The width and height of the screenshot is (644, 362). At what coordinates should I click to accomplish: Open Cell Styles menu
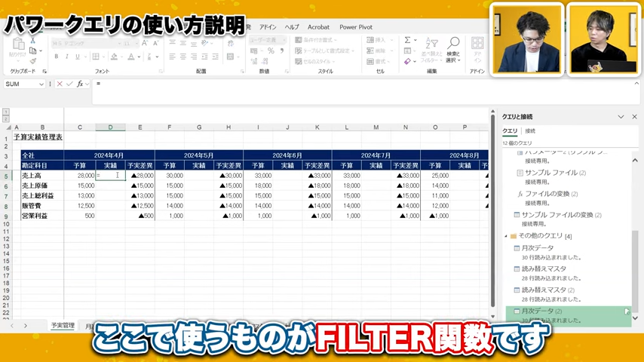click(x=315, y=61)
